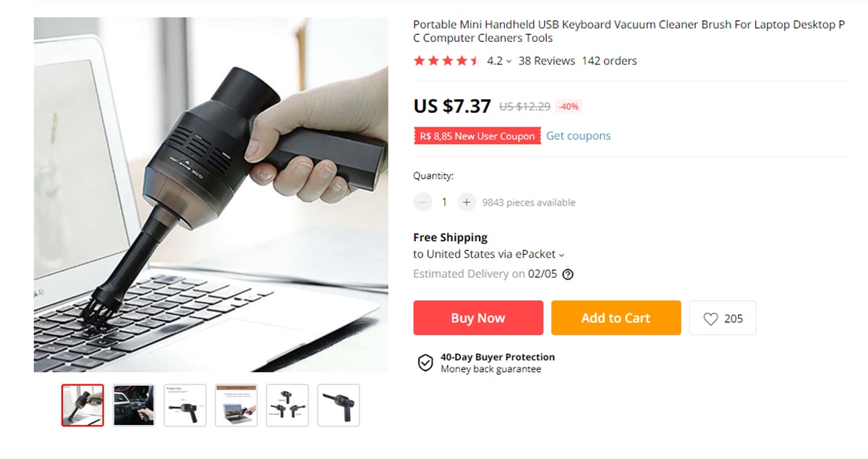Select the third thumbnail with product size
Viewport: 868px width, 459px height.
(x=185, y=405)
